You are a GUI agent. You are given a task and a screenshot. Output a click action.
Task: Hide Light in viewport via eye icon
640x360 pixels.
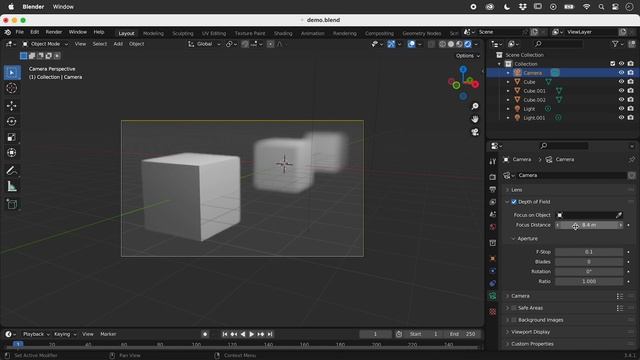point(621,109)
